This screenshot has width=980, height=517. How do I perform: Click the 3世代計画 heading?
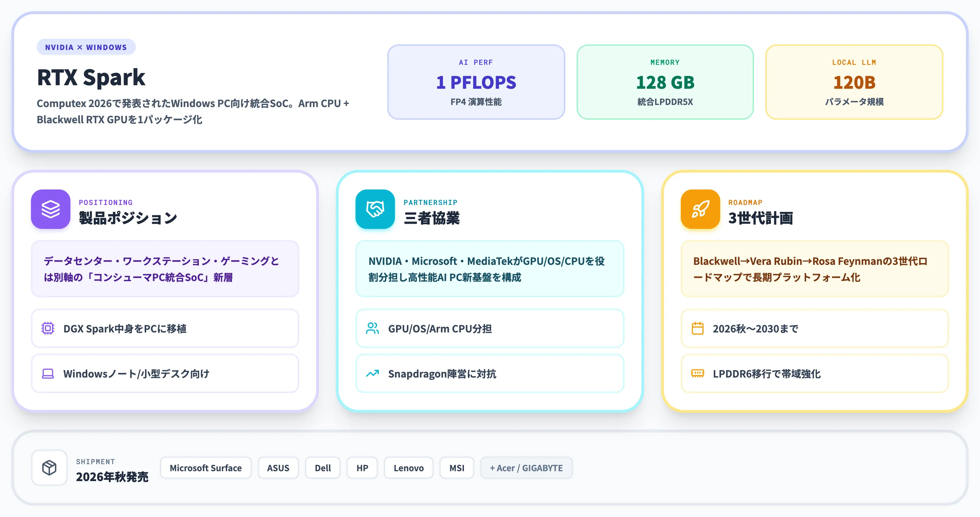761,218
